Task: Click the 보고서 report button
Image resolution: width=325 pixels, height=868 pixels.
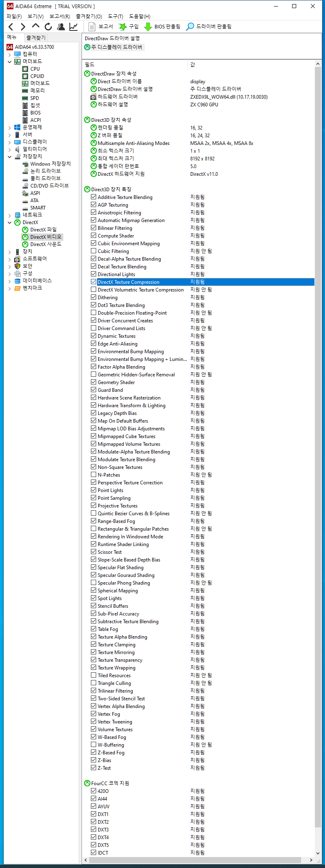Action: [x=101, y=27]
